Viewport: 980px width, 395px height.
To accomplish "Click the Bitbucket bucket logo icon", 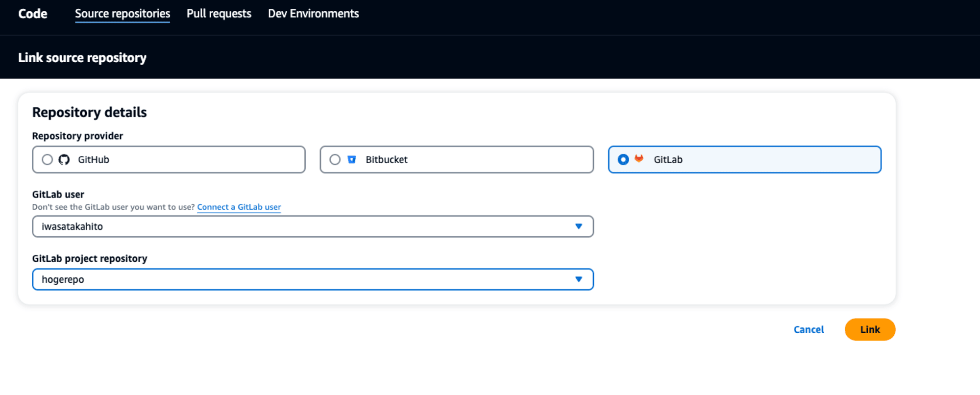I will 352,159.
